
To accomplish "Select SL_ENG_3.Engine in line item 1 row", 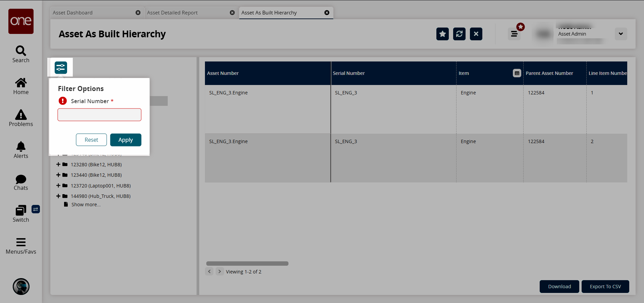I will [x=228, y=93].
